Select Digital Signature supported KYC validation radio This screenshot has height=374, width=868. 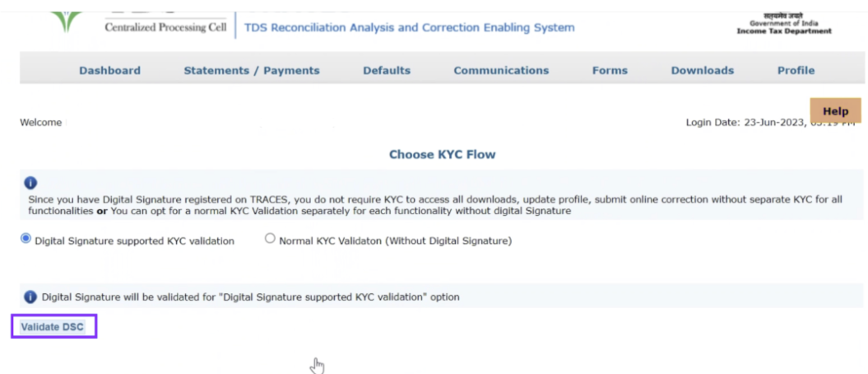[26, 239]
